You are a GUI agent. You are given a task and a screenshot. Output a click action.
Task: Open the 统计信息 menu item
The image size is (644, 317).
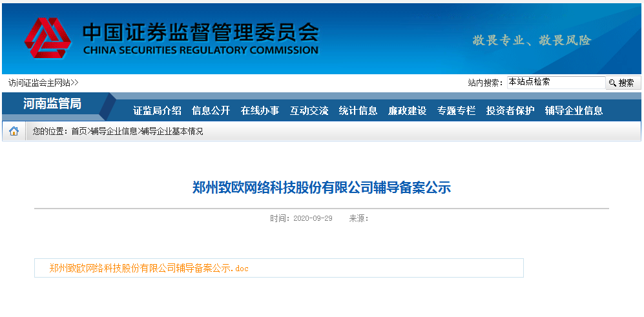click(x=358, y=110)
